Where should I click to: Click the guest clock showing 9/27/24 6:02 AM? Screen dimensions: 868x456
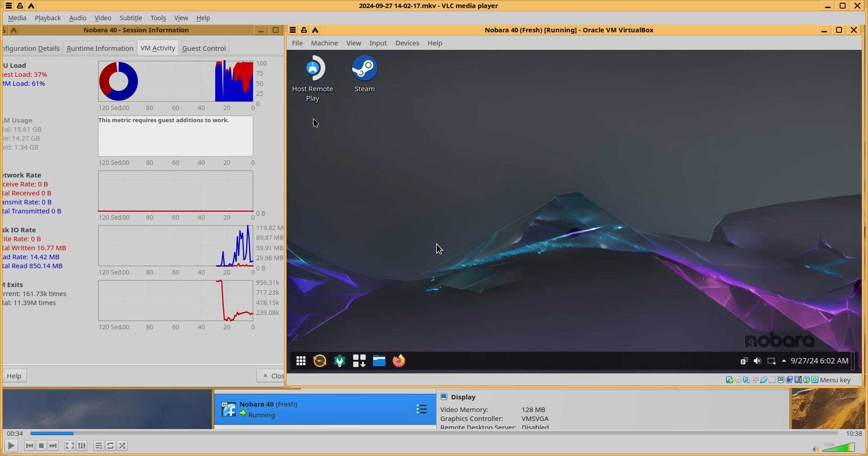(819, 361)
